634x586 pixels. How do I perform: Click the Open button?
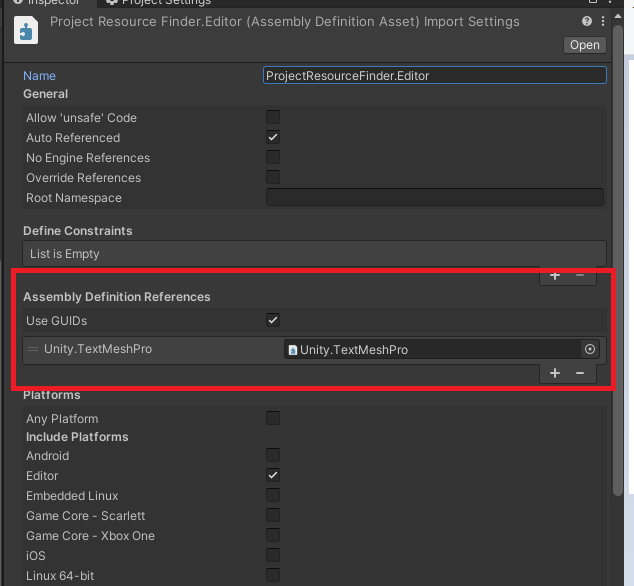585,45
